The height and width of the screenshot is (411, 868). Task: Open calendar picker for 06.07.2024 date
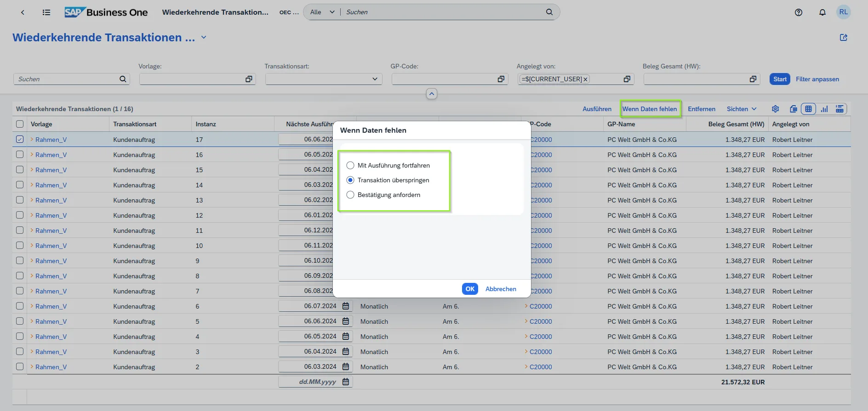(x=346, y=306)
